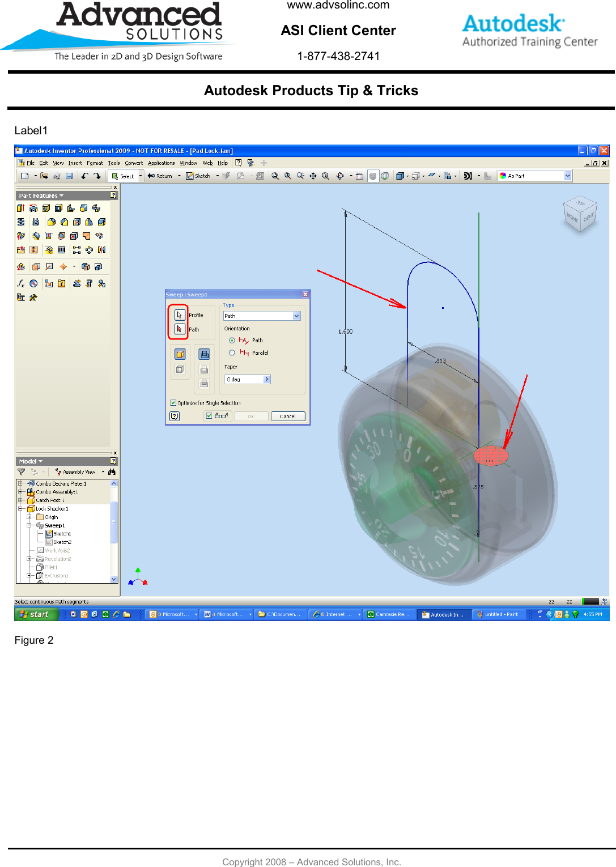Viewport: 616px width, 867px height.
Task: Select the Extrude tool in Part Features
Action: [x=21, y=208]
